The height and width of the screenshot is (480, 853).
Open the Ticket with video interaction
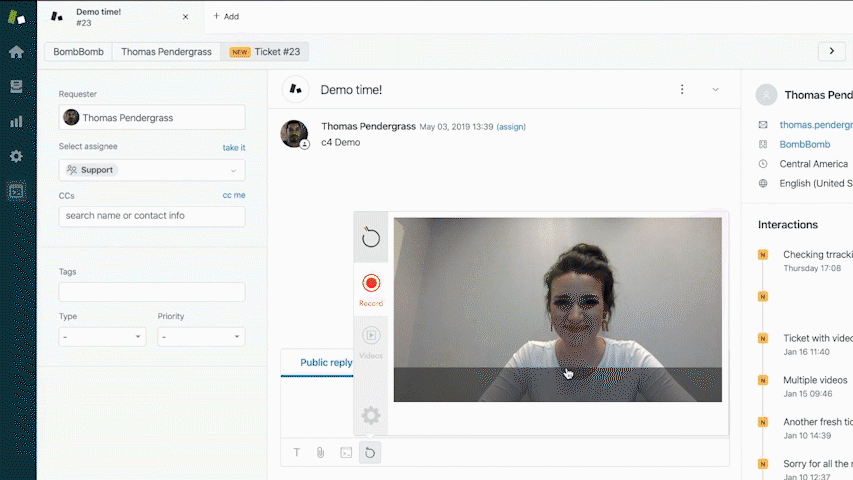818,338
